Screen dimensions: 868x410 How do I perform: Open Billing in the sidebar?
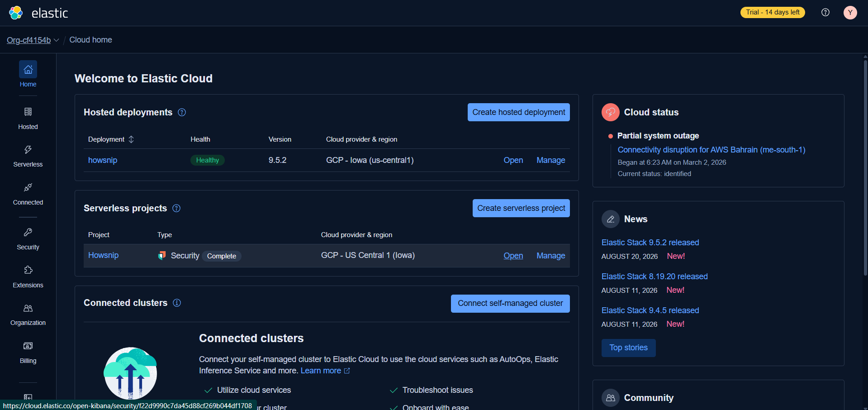(x=28, y=353)
